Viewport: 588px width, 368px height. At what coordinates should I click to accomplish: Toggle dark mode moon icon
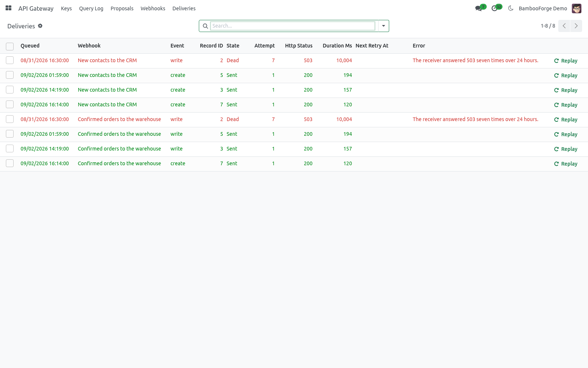pos(510,8)
